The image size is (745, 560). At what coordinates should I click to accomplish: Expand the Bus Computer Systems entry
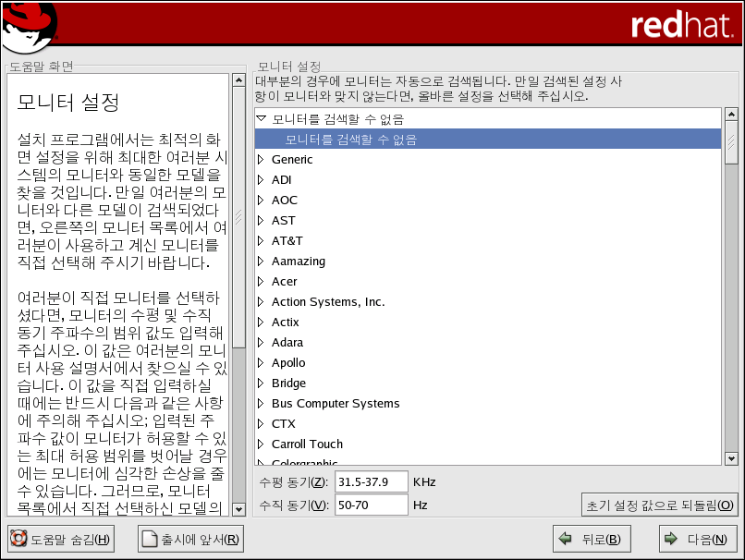pos(261,403)
